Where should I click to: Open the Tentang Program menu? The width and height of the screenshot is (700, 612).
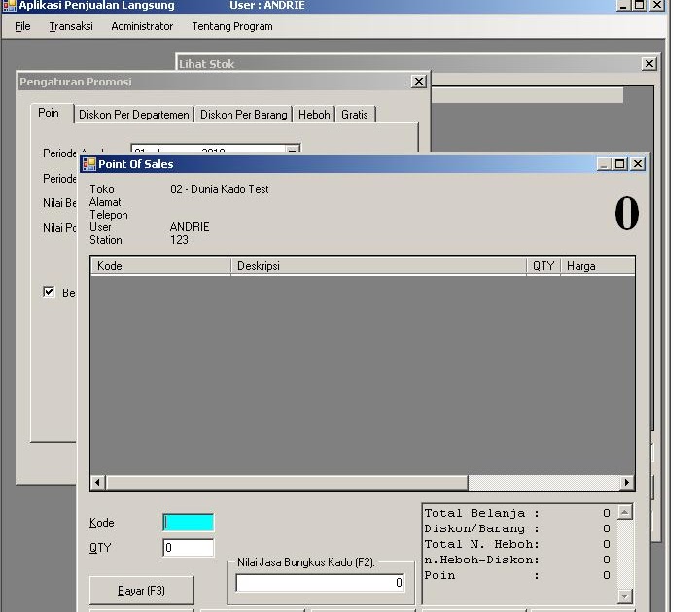tap(232, 27)
